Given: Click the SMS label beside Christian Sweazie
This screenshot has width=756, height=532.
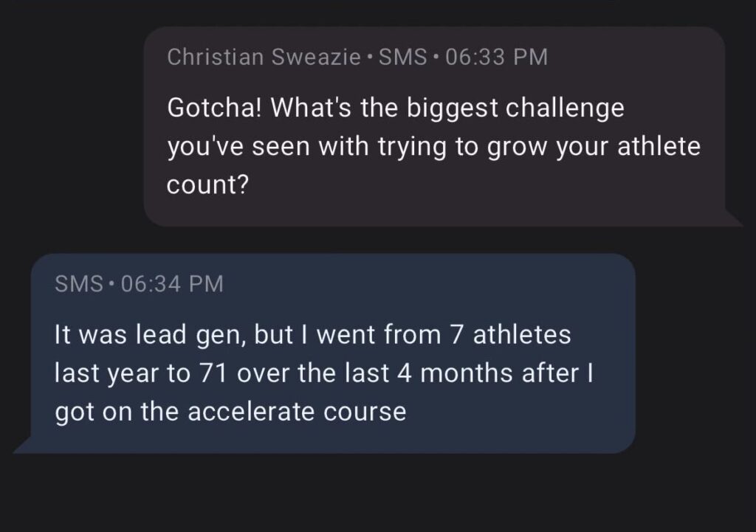Looking at the screenshot, I should pos(402,57).
